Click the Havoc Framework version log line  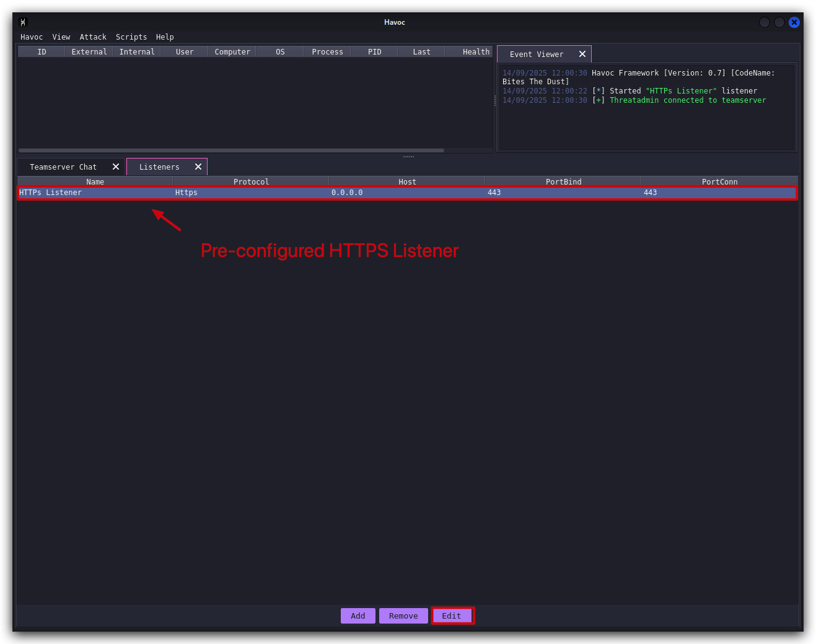tap(638, 77)
